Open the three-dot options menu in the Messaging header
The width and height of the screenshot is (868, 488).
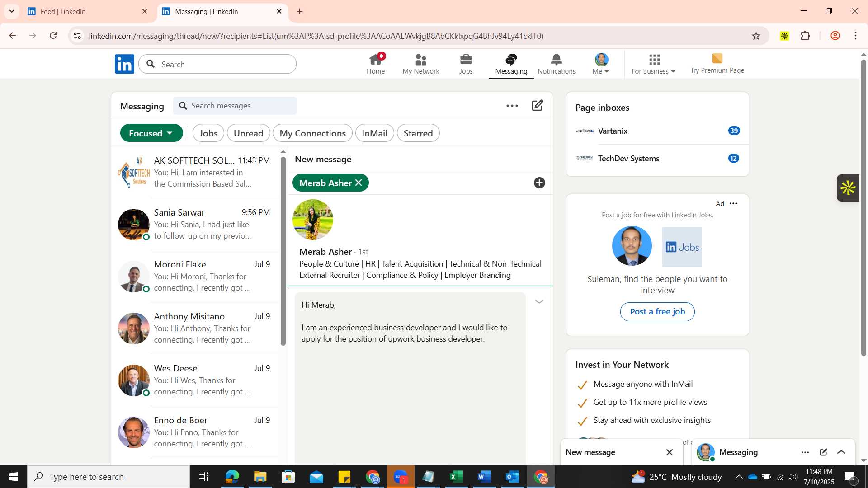(512, 106)
